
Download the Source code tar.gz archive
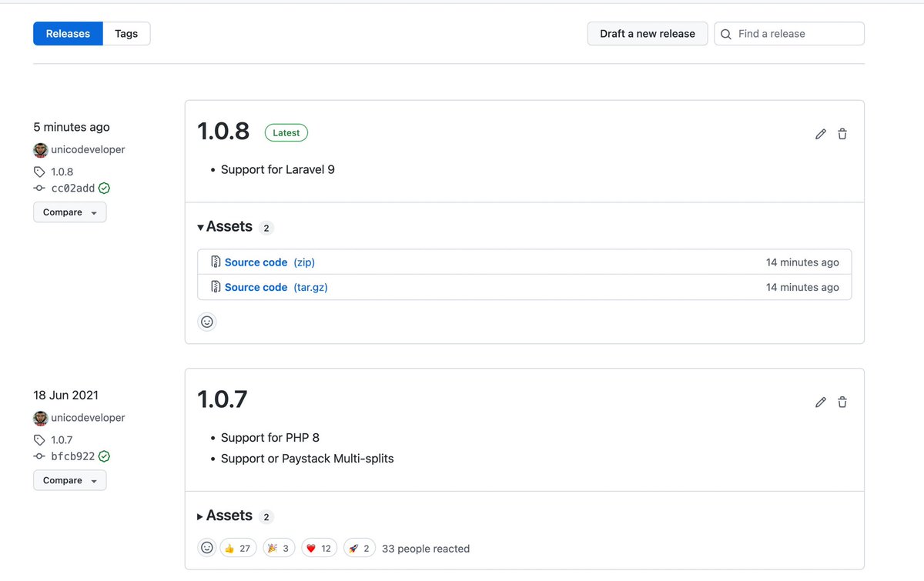tap(256, 287)
